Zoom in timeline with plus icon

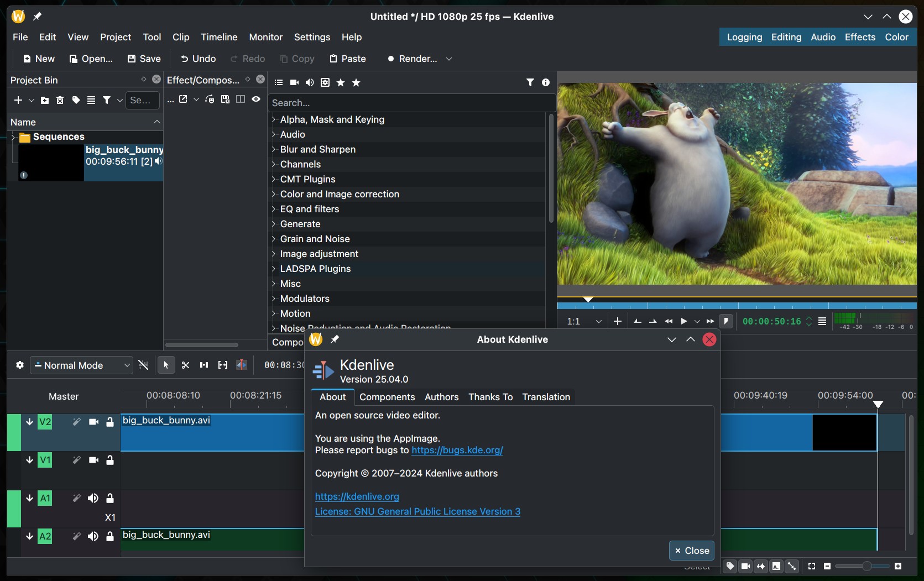[x=898, y=566]
